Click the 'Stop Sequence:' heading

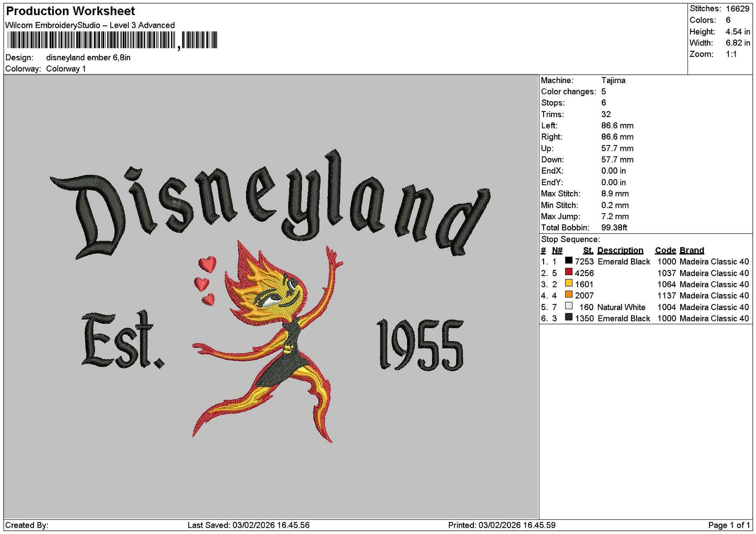click(x=570, y=239)
